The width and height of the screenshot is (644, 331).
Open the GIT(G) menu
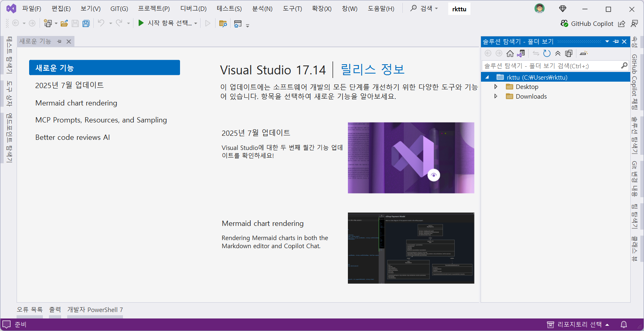119,8
